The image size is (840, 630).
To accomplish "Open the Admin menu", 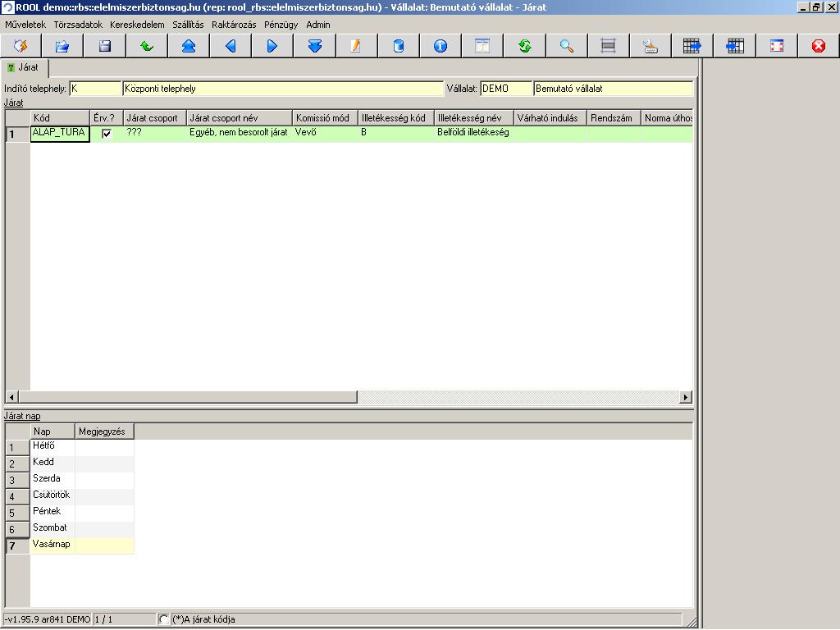I will pyautogui.click(x=318, y=25).
